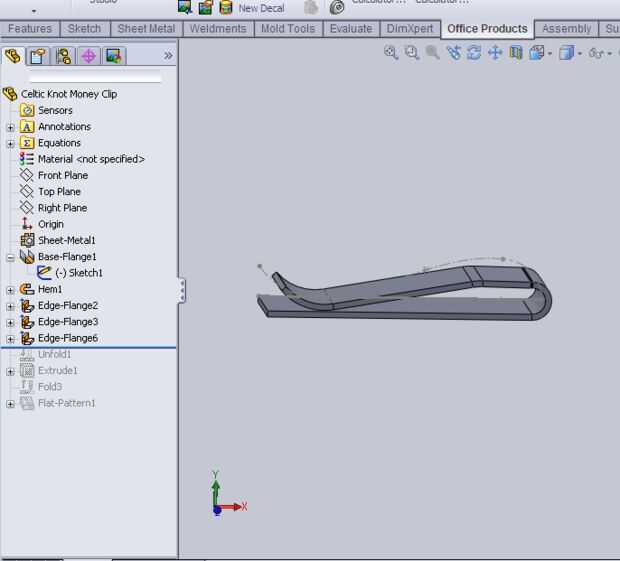Expand the Flat-Pattern1 node
Screen dimensions: 620x561
[x=11, y=404]
